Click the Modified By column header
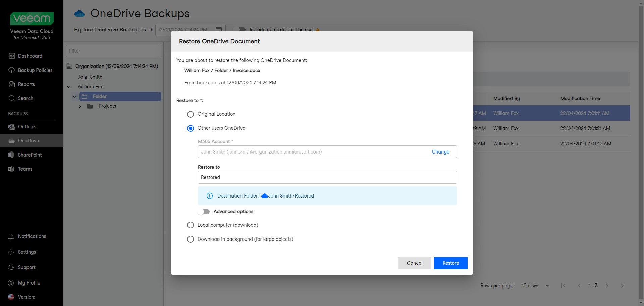The image size is (644, 306). click(x=506, y=98)
